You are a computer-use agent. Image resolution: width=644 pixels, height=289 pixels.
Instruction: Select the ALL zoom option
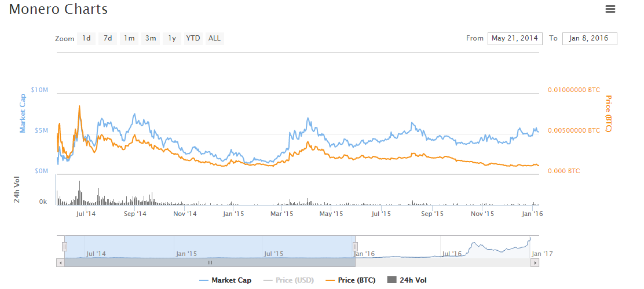pos(214,38)
